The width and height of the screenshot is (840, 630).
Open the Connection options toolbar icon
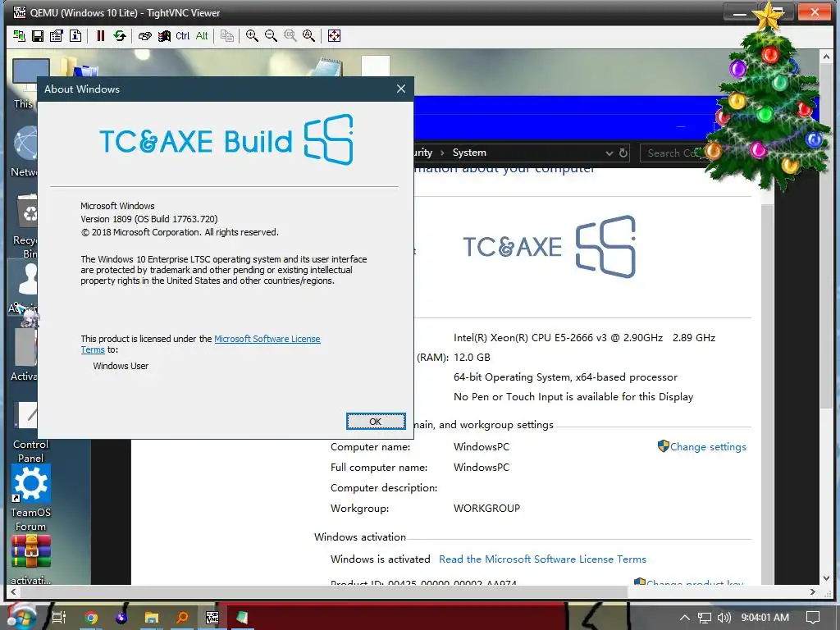[57, 36]
